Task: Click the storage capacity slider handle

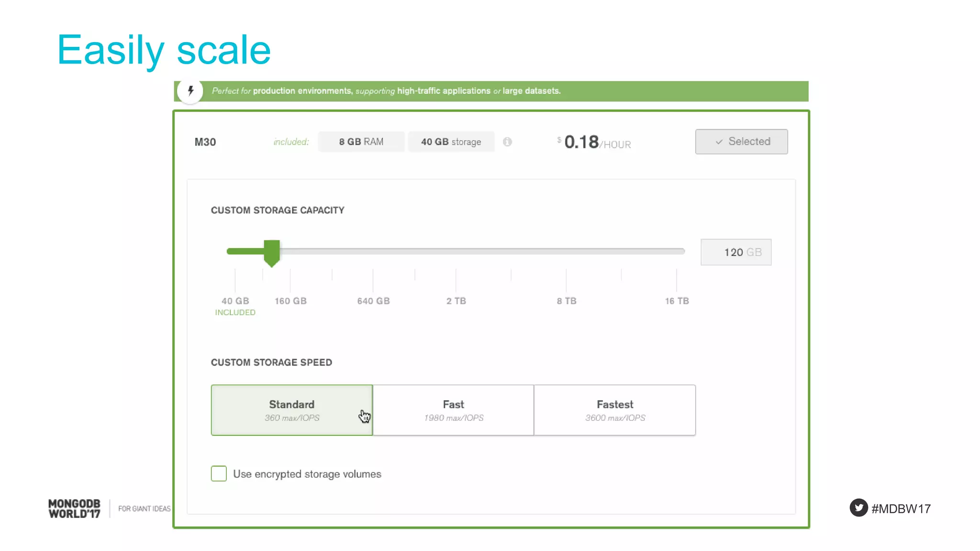Action: pyautogui.click(x=272, y=252)
